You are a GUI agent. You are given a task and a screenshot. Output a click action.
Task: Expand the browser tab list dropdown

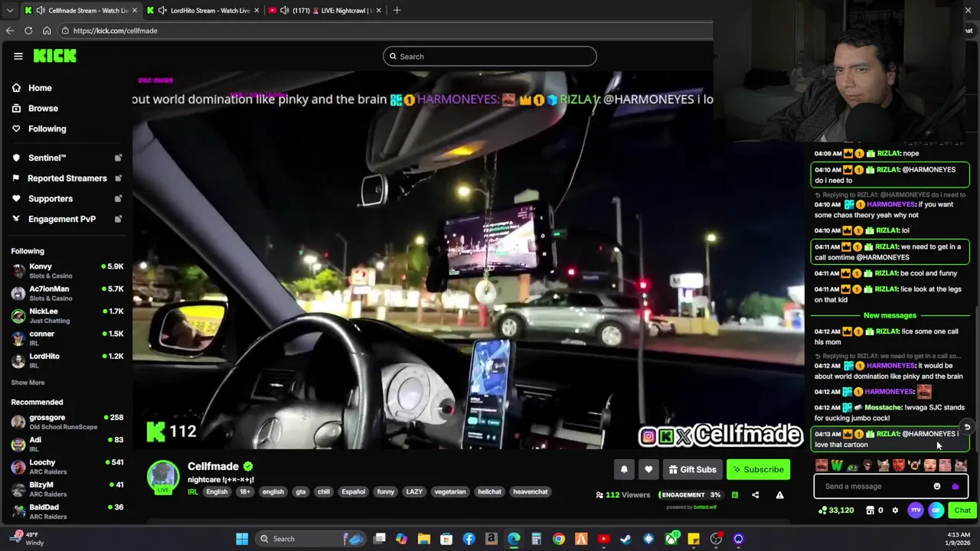click(x=10, y=10)
